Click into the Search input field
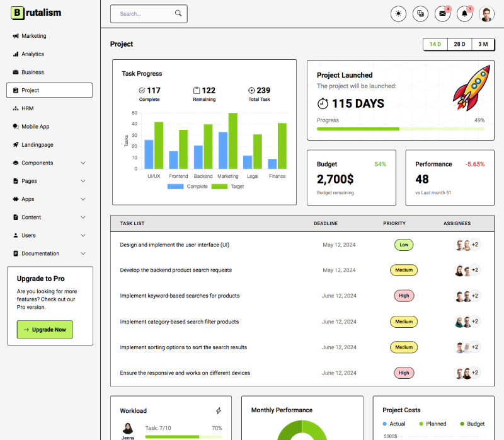Viewport: 504px width, 440px height. coord(144,13)
